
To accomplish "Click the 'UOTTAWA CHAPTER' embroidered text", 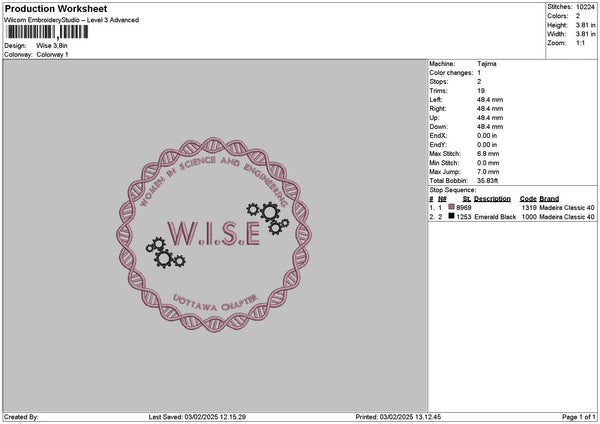I will tap(214, 303).
